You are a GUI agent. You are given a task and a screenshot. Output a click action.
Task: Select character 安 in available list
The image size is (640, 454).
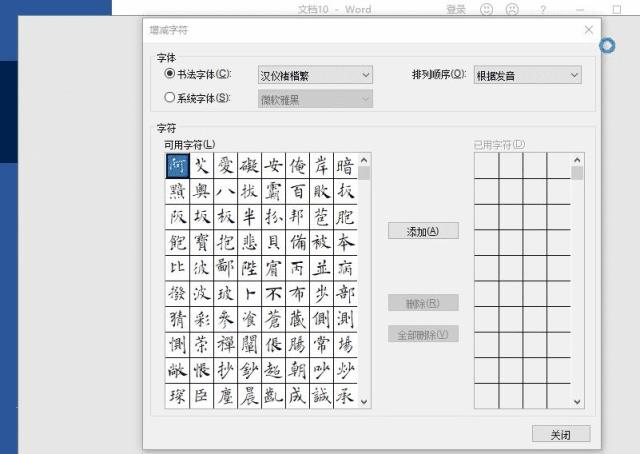click(x=273, y=166)
